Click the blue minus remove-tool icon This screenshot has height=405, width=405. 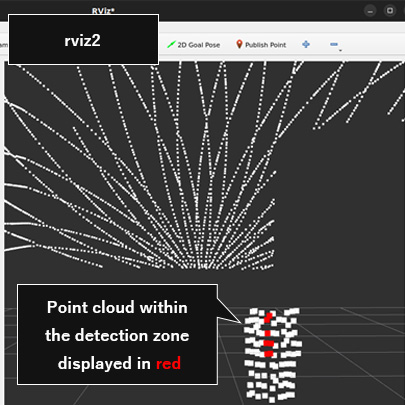coord(334,44)
